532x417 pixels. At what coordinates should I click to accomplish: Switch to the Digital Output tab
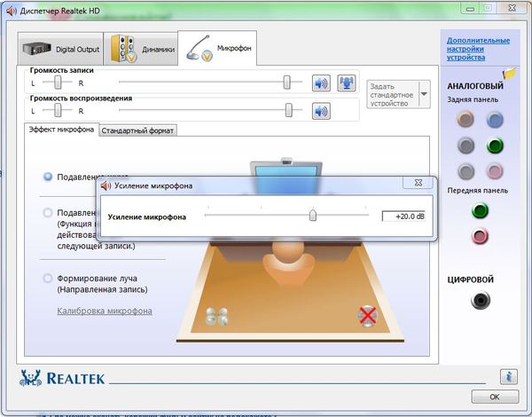[60, 49]
